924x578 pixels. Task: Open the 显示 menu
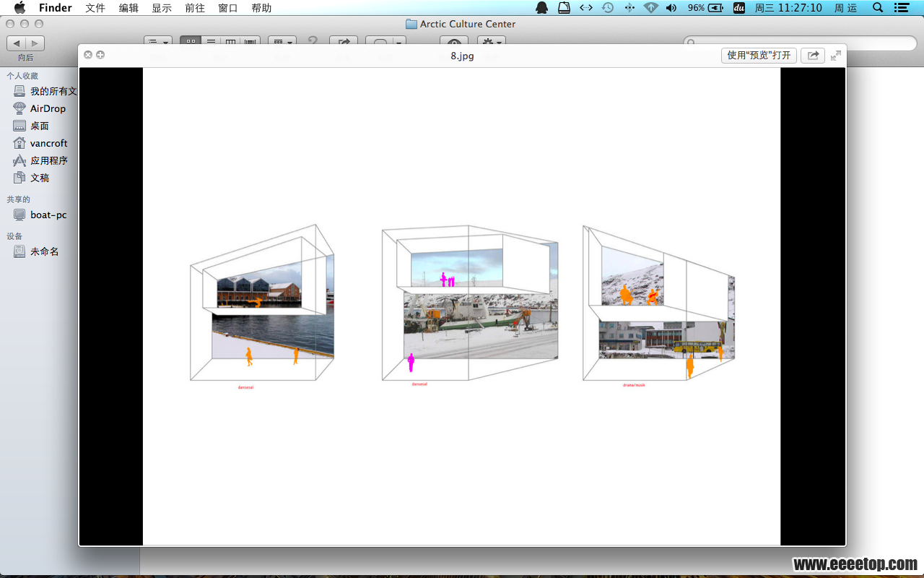(162, 8)
